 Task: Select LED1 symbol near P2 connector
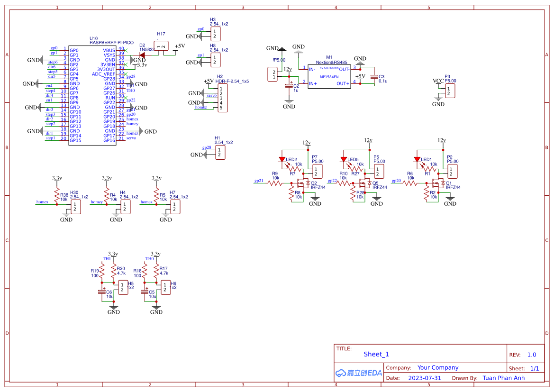click(x=417, y=158)
